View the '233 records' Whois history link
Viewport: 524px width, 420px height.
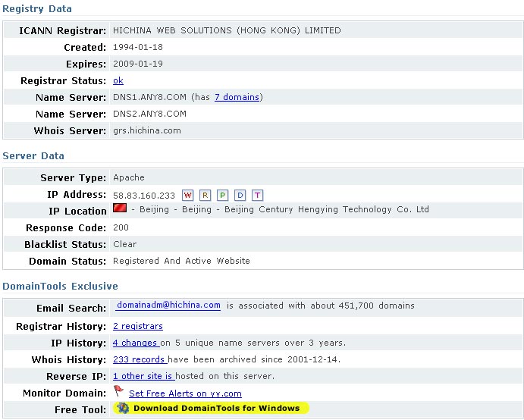point(140,359)
